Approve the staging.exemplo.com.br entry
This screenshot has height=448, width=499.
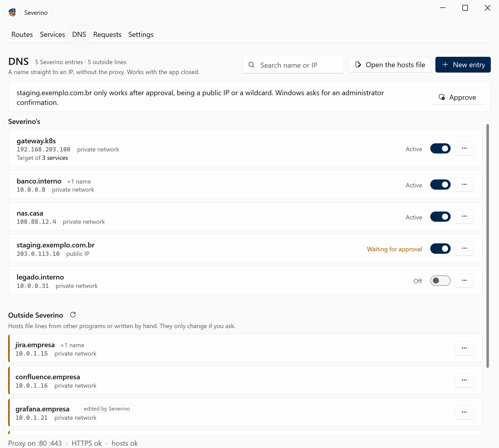point(457,97)
